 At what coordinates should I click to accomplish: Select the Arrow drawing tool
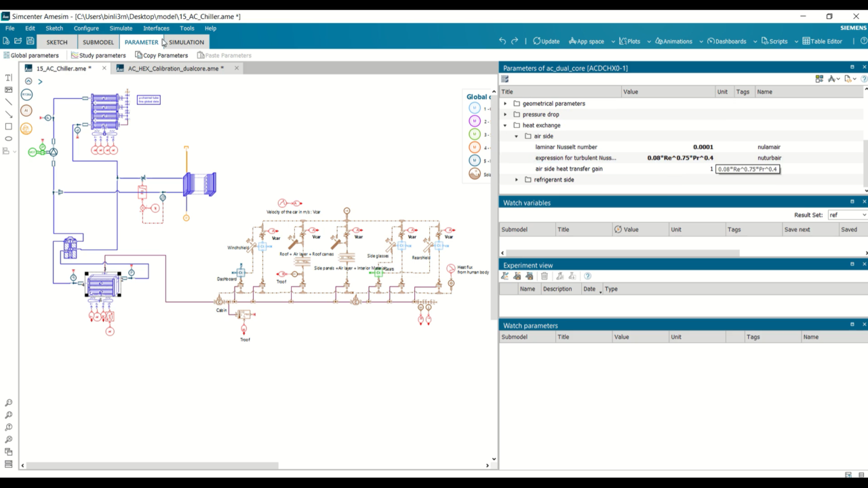click(9, 115)
